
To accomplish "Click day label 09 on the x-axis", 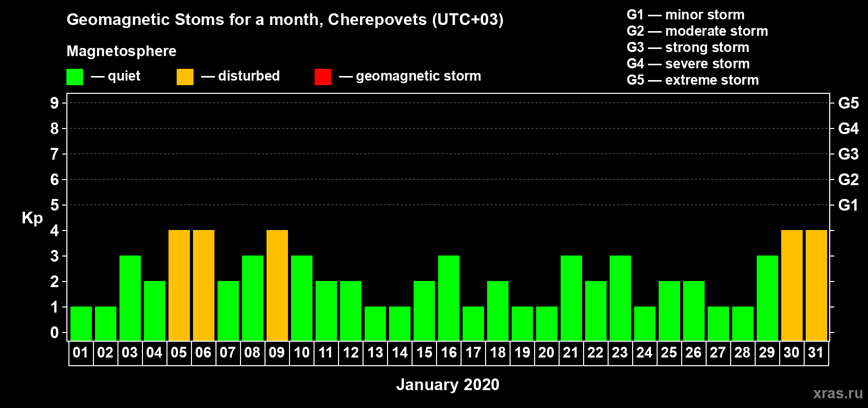I will [277, 353].
